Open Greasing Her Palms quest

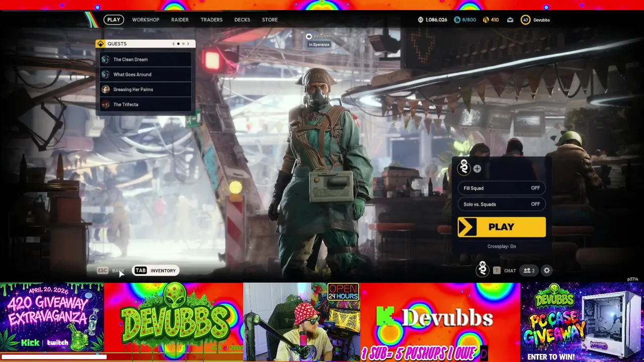click(x=145, y=89)
